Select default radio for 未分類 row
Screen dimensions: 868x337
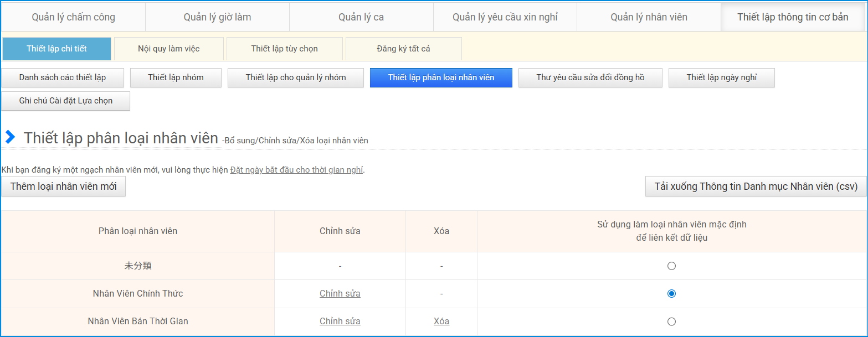671,266
